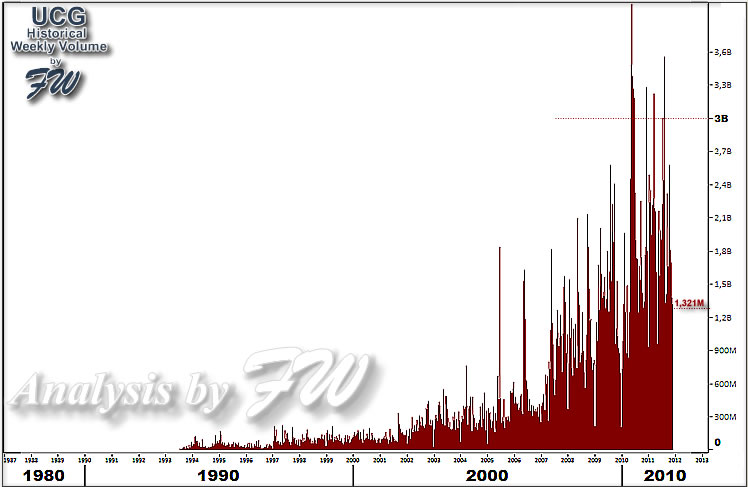Viewport: 748px width, 487px height.
Task: Click the 3,3B value on volume axis
Action: 723,85
